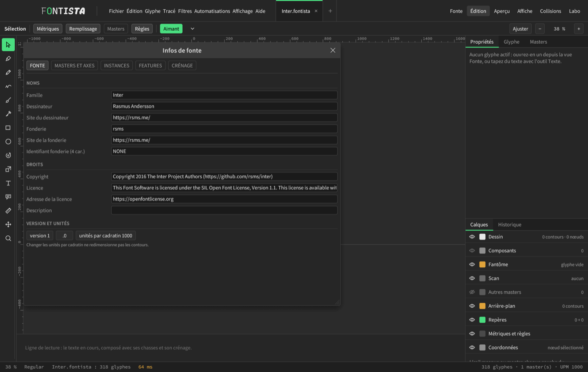Click the version 1 major version control
588x372 pixels.
40,235
